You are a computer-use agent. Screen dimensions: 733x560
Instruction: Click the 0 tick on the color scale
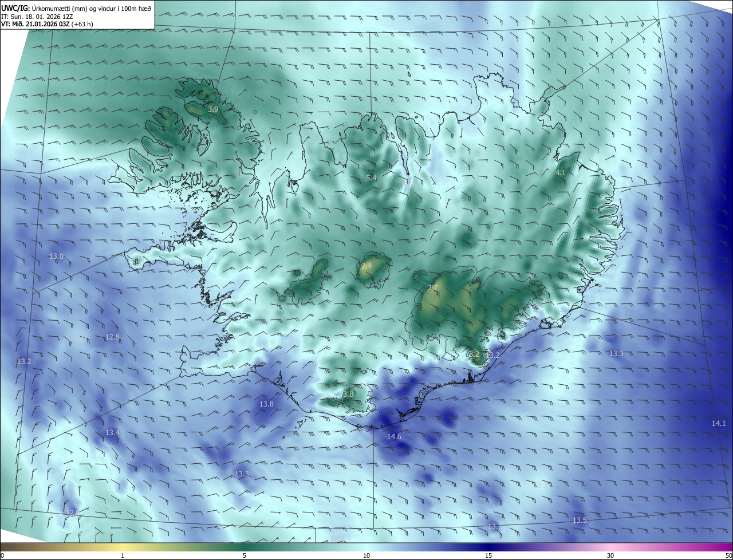click(x=2, y=555)
